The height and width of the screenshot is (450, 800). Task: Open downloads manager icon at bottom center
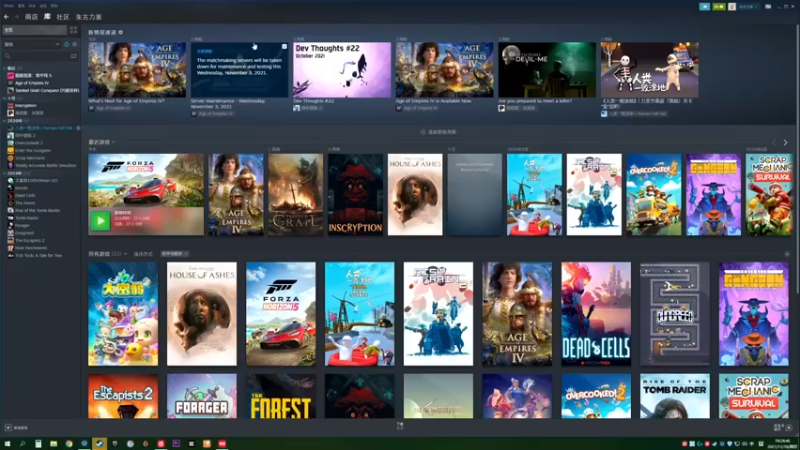click(x=400, y=426)
